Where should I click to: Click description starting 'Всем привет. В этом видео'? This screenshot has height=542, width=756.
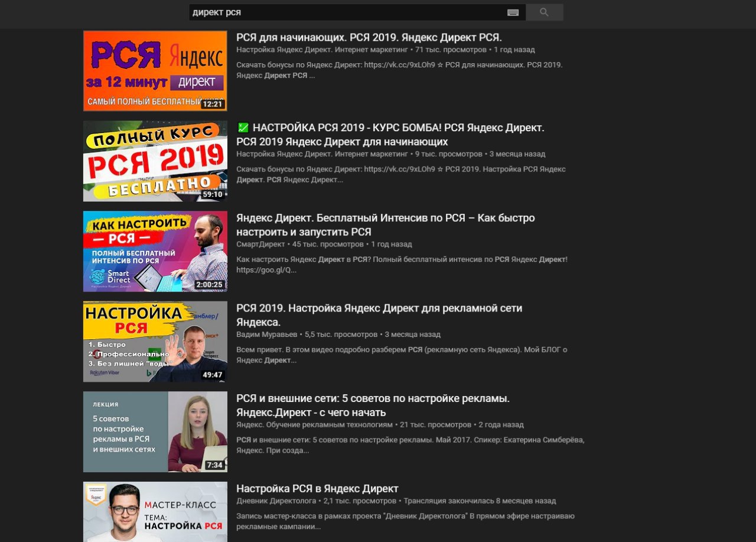[x=402, y=355]
